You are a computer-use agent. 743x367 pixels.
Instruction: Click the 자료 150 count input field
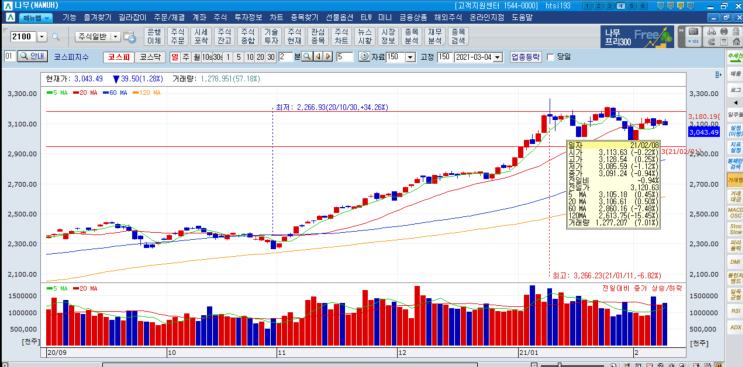point(396,57)
